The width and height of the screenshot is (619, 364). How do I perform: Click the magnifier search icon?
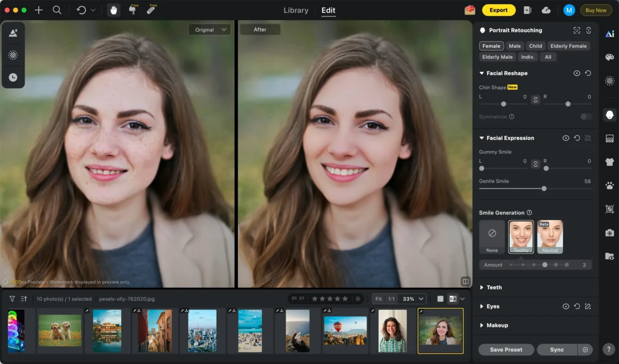coord(57,10)
